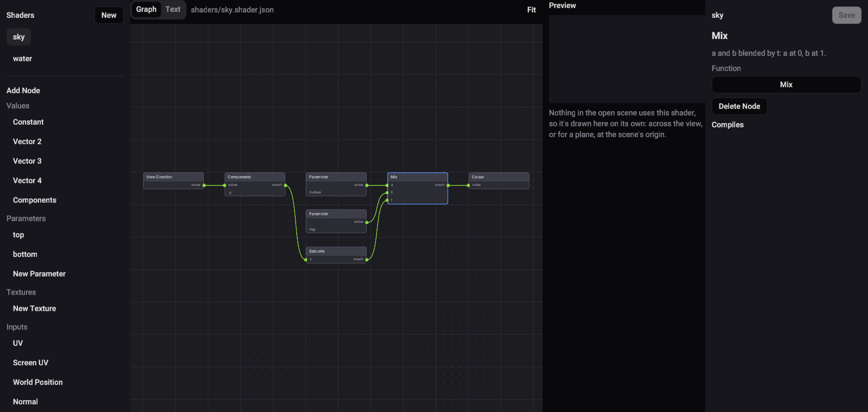The height and width of the screenshot is (412, 868).
Task: Click the shader preview viewport
Action: 627,59
